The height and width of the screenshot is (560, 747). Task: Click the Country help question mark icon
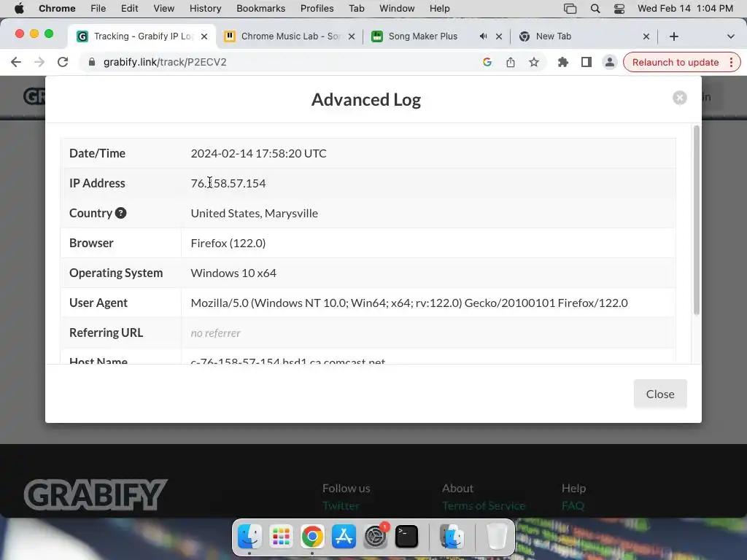click(x=120, y=213)
